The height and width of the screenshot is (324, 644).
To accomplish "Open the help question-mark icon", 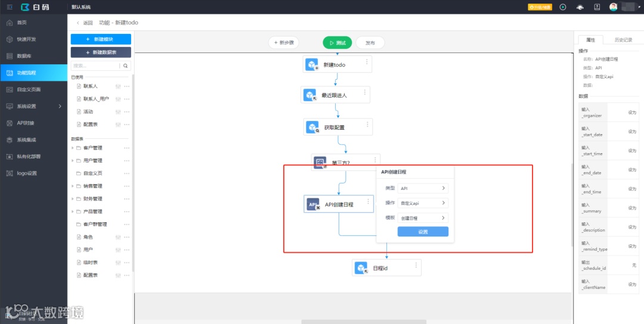I will [x=597, y=7].
